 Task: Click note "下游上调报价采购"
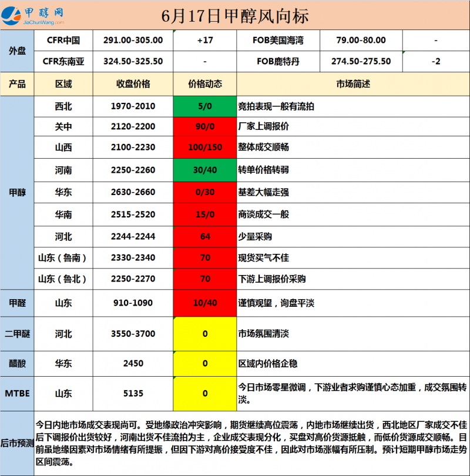click(272, 279)
